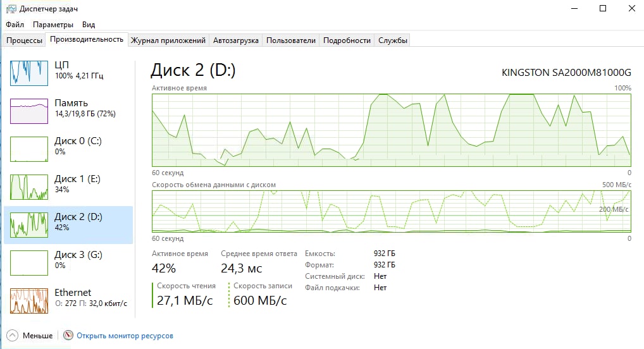Switch to the Производительность tab
The width and height of the screenshot is (644, 349).
click(x=87, y=39)
